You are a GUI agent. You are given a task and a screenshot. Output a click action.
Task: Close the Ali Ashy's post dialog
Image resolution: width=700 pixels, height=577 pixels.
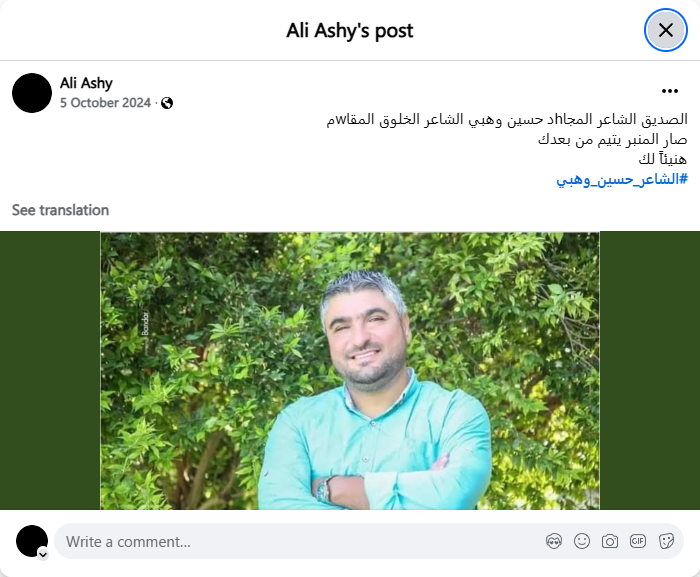click(666, 30)
